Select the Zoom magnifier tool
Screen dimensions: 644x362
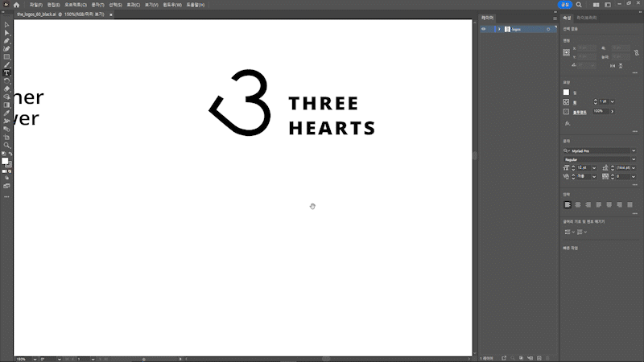point(6,146)
